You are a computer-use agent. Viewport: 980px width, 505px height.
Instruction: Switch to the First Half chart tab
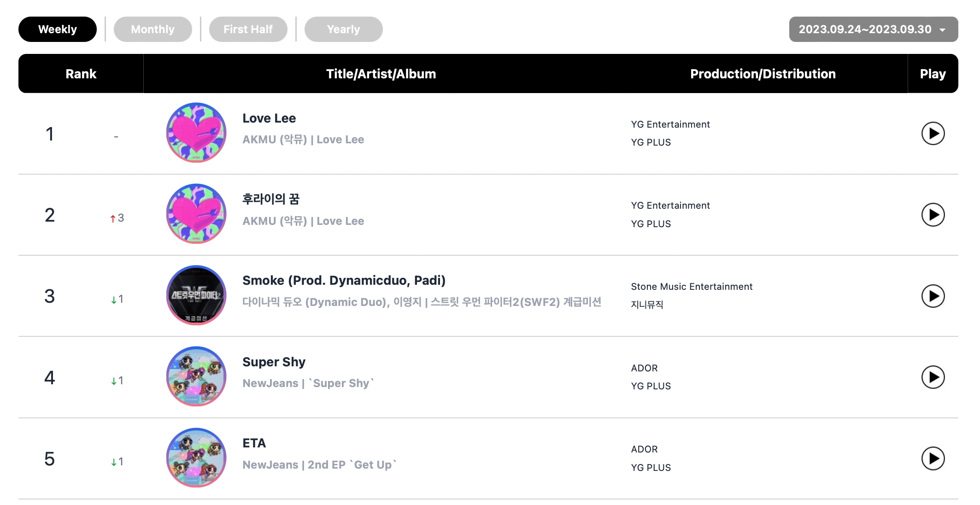click(248, 29)
